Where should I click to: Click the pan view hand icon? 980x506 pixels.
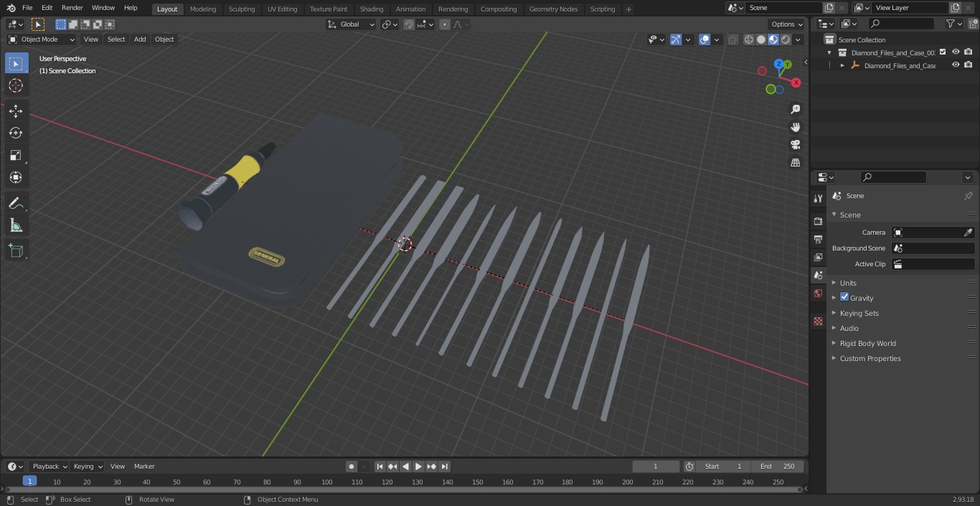point(795,127)
